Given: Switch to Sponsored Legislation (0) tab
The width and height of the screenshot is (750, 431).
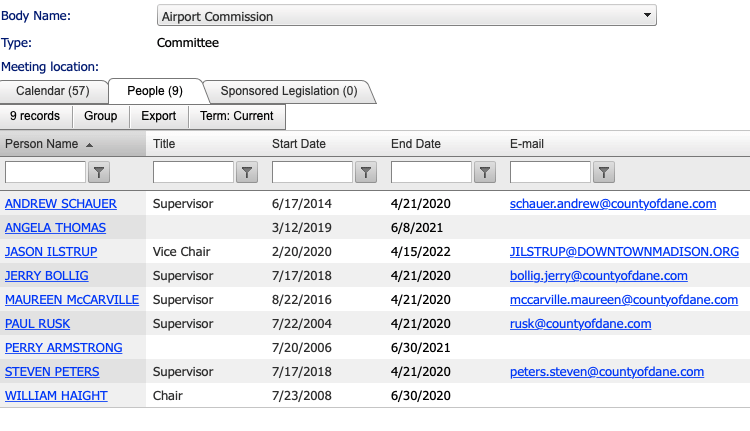Looking at the screenshot, I should click(x=289, y=91).
